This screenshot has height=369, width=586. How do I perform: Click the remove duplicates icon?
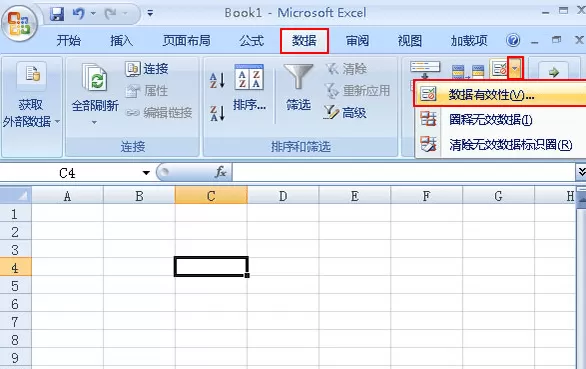[x=468, y=72]
